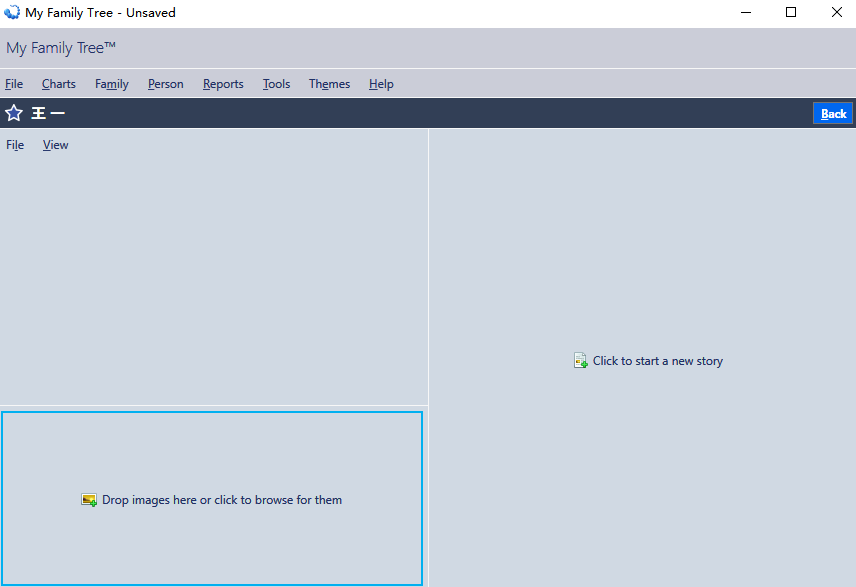
Task: Click the add image icon
Action: [89, 500]
